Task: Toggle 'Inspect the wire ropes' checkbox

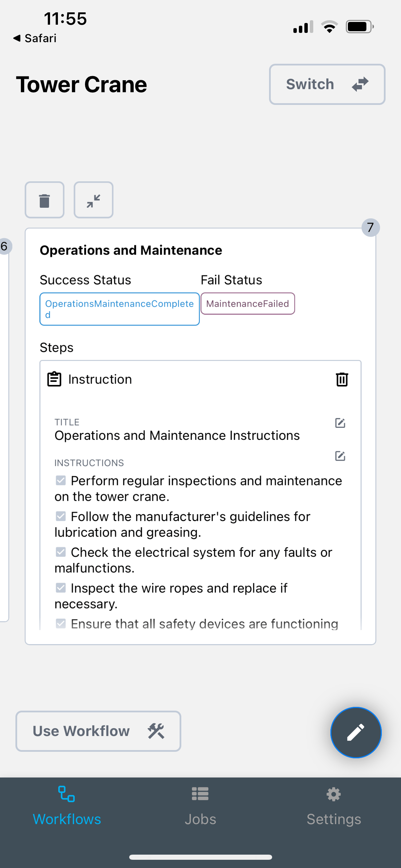Action: tap(61, 588)
